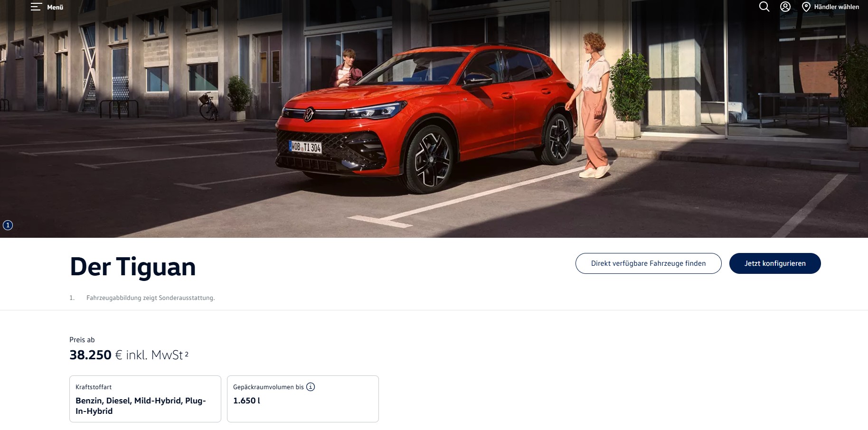
Task: Open info icon beside Gepäckraumvolumen bis
Action: tap(311, 387)
